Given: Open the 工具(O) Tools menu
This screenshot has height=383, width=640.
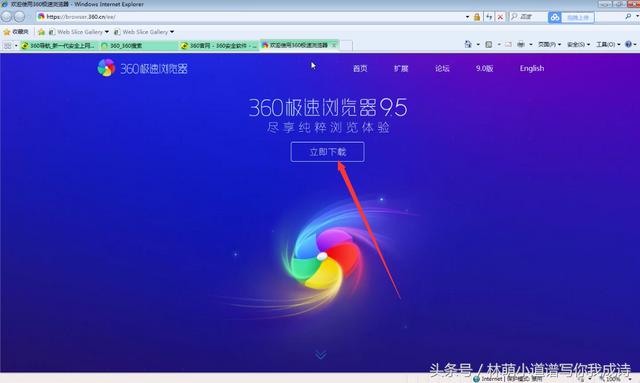Looking at the screenshot, I should (608, 44).
